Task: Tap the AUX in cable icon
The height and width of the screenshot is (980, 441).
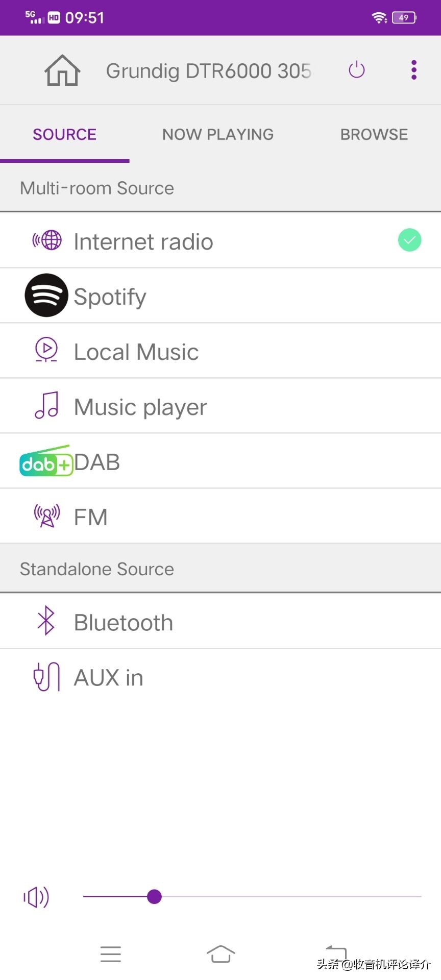Action: coord(47,677)
